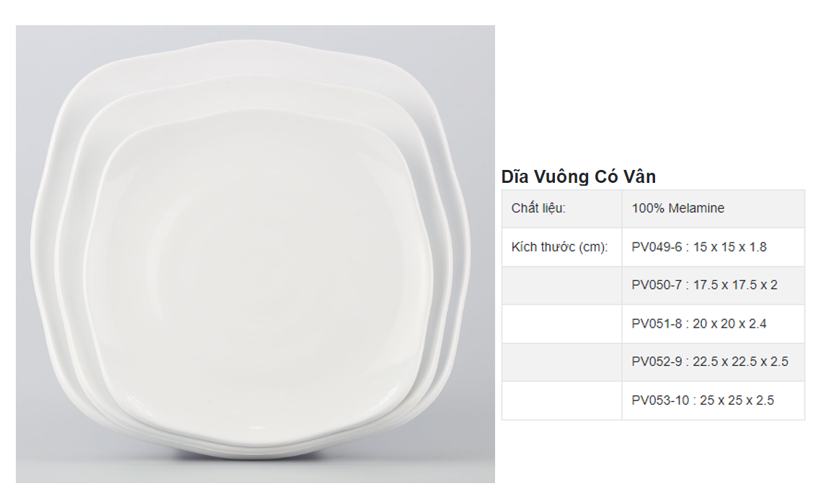Select the PV052-9 size entry

click(x=709, y=362)
